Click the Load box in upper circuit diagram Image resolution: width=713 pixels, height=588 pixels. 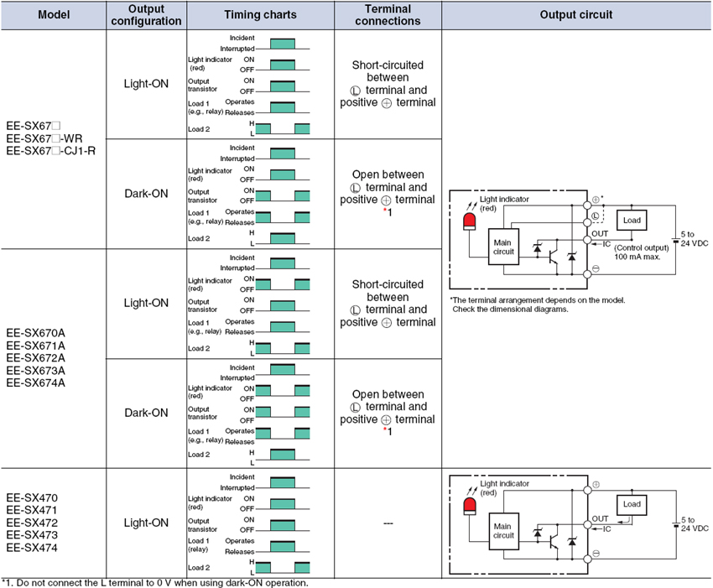pos(632,220)
